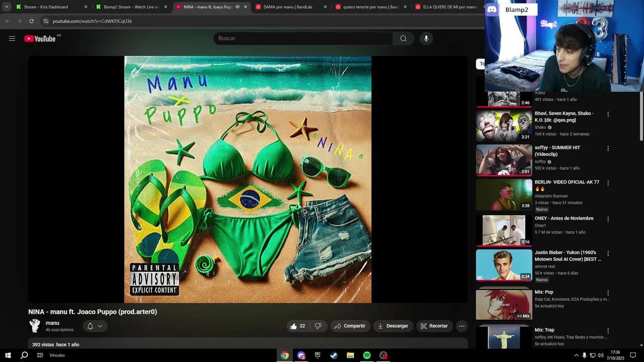Open options menu for Mix: Trap
Image resolution: width=644 pixels, height=362 pixels.
[608, 331]
